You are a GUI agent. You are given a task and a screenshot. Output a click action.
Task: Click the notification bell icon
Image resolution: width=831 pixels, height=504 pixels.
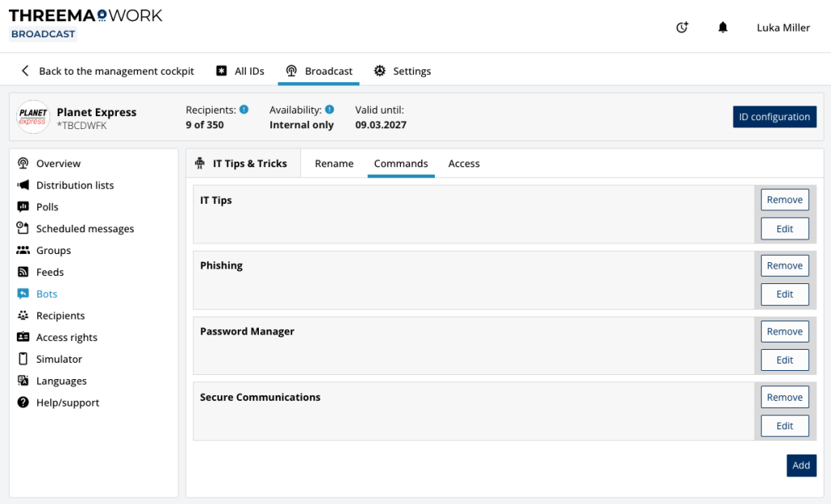723,27
